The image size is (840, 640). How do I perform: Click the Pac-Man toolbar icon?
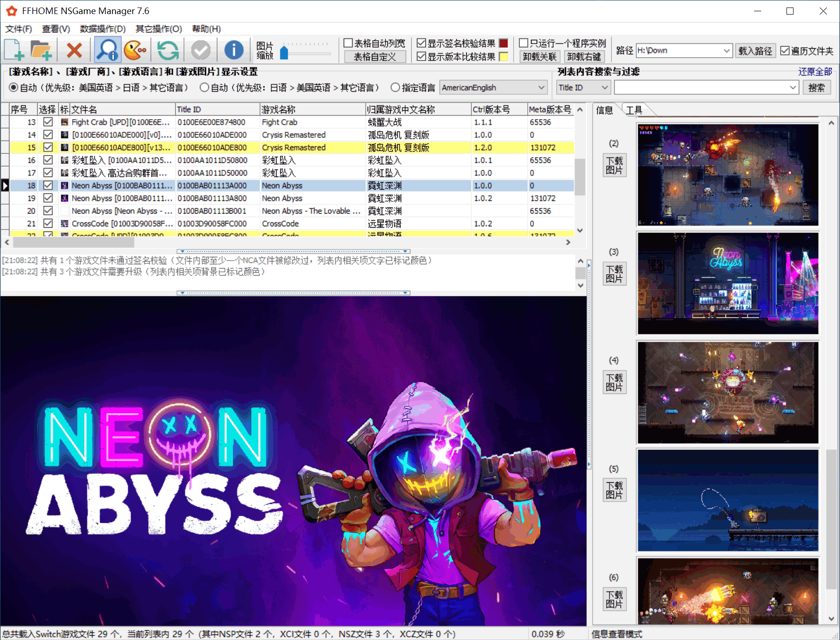coord(136,50)
